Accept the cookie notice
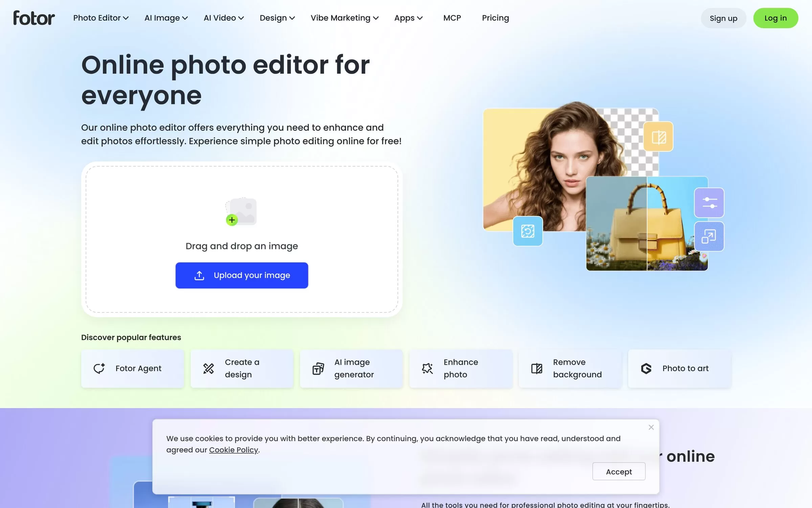The height and width of the screenshot is (508, 812). tap(619, 471)
